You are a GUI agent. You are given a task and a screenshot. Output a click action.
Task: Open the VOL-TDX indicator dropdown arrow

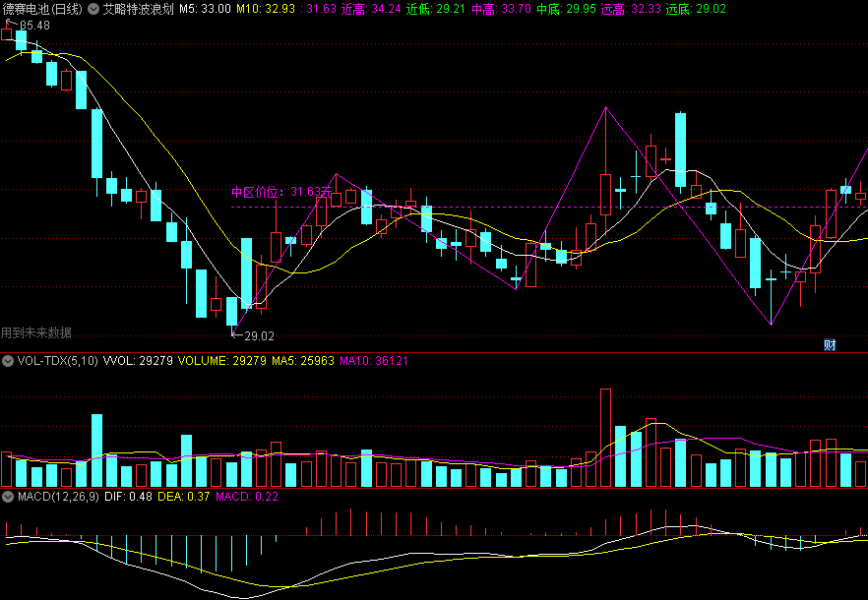8,361
